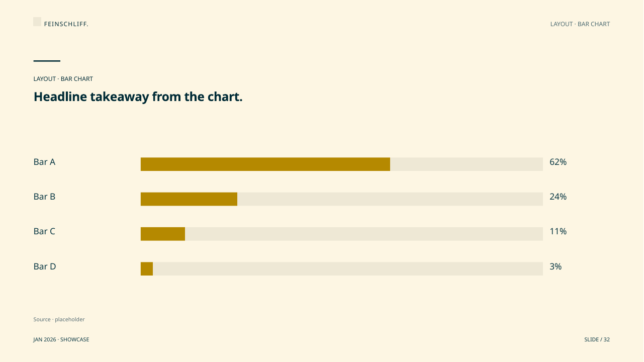Click the gold filled portion of Bar A
The width and height of the screenshot is (644, 362).
point(265,164)
